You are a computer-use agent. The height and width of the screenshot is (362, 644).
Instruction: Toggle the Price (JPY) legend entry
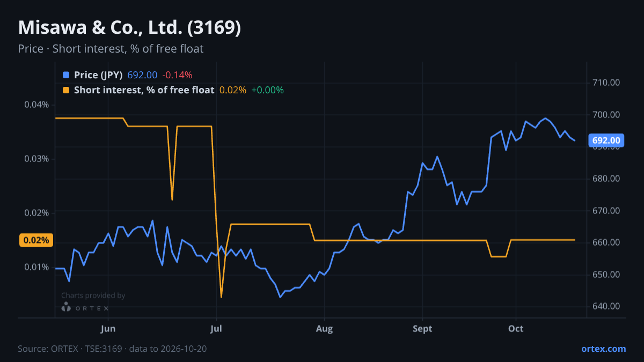click(x=98, y=75)
